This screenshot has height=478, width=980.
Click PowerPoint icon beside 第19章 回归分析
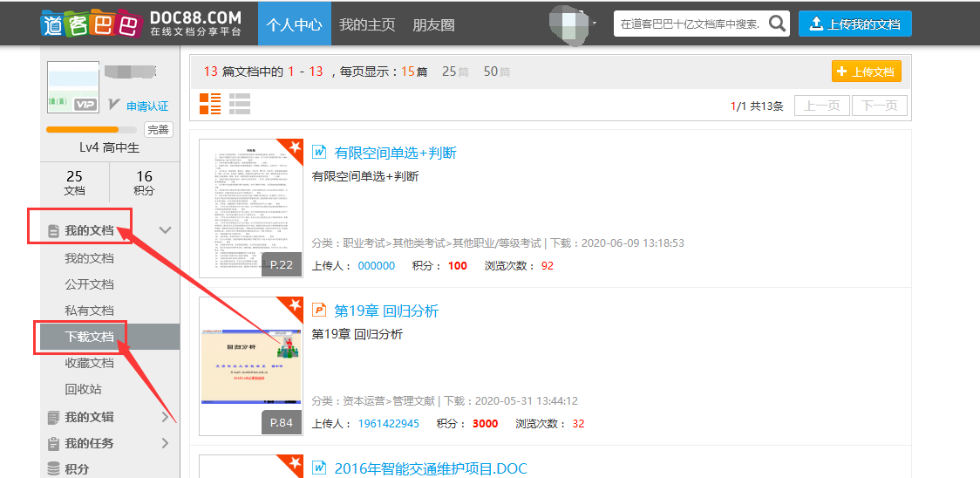click(319, 311)
